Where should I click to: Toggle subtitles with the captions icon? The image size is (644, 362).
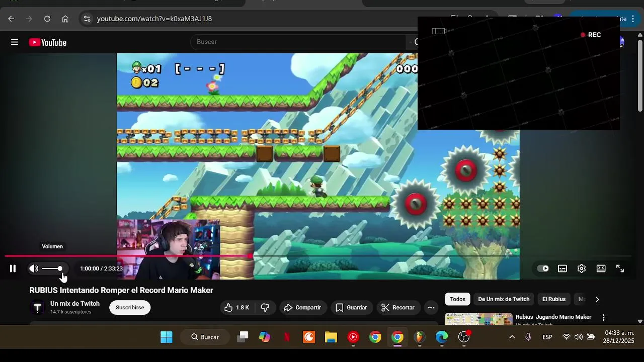pos(562,268)
